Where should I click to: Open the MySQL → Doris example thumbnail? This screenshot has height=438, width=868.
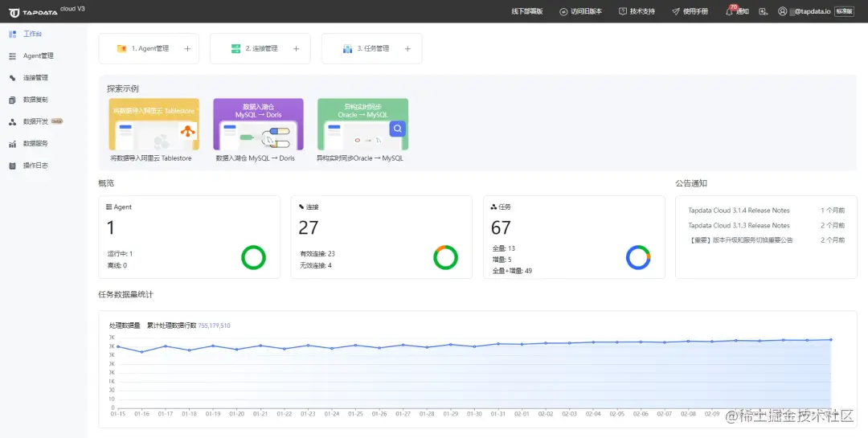pyautogui.click(x=258, y=124)
